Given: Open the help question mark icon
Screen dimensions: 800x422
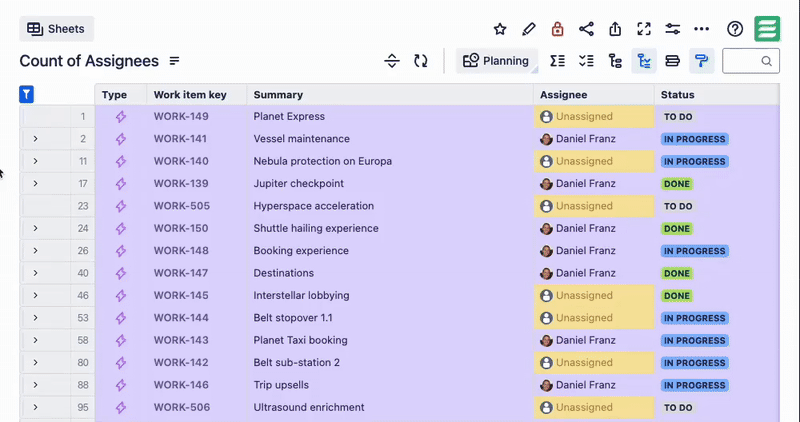Looking at the screenshot, I should (x=735, y=29).
